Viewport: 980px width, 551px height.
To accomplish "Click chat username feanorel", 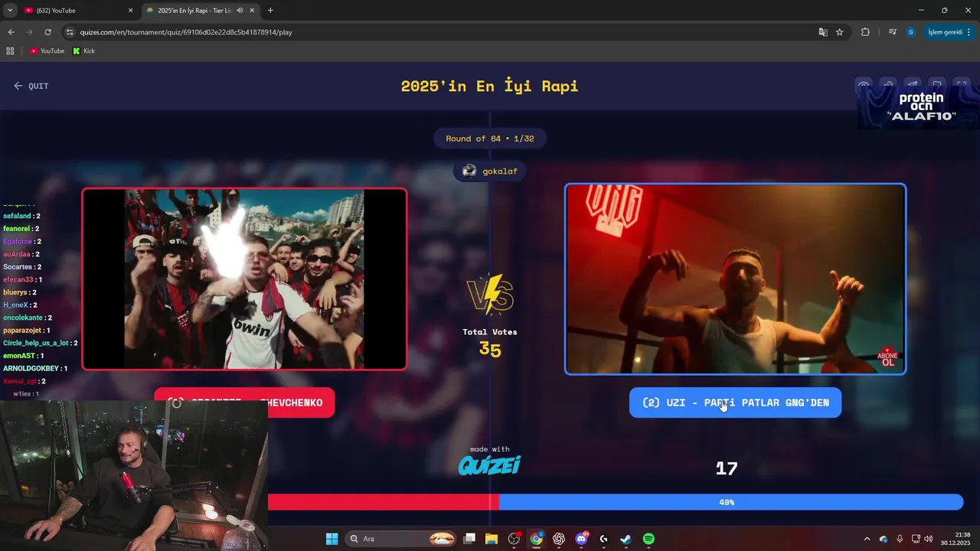I will pos(16,229).
